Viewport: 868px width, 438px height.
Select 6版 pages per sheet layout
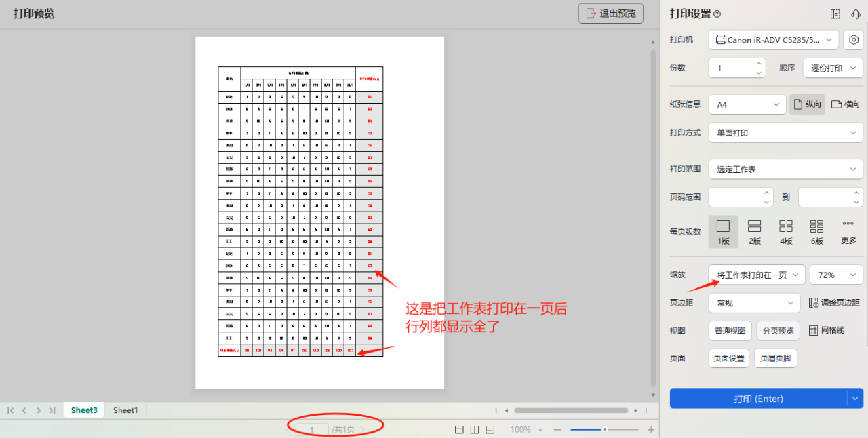(816, 231)
